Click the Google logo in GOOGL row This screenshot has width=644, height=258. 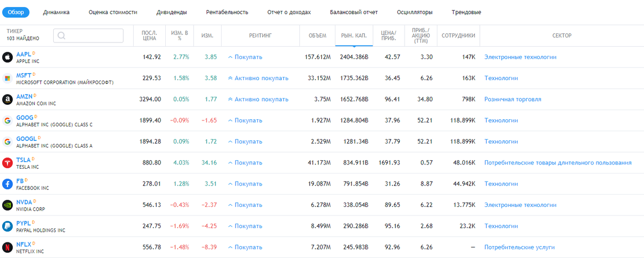[x=8, y=142]
